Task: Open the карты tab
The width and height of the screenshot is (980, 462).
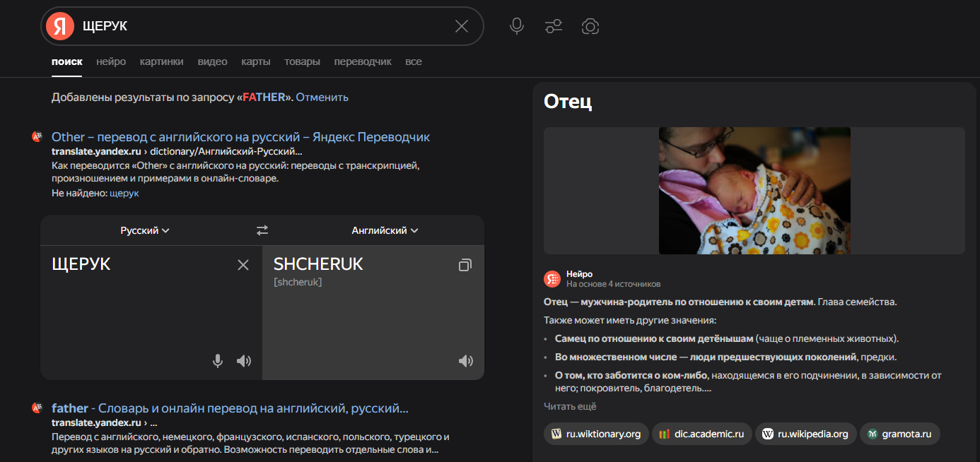Action: point(256,61)
